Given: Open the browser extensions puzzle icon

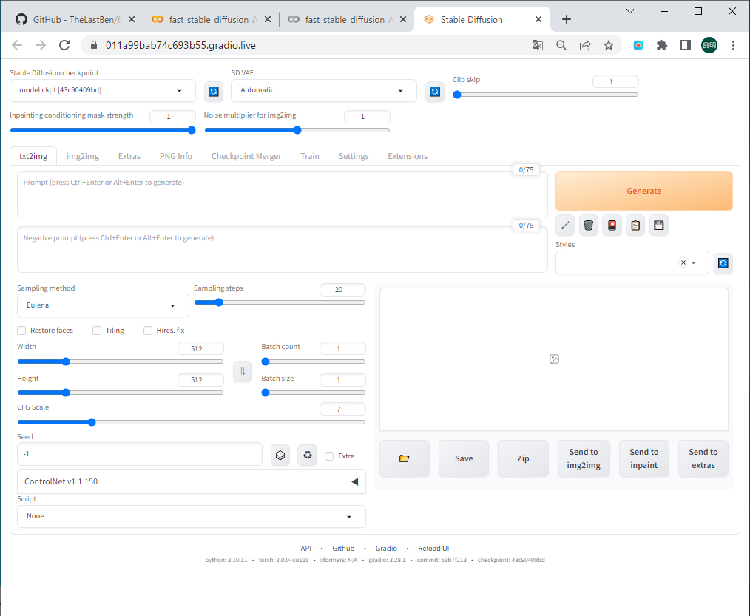Looking at the screenshot, I should tap(662, 45).
